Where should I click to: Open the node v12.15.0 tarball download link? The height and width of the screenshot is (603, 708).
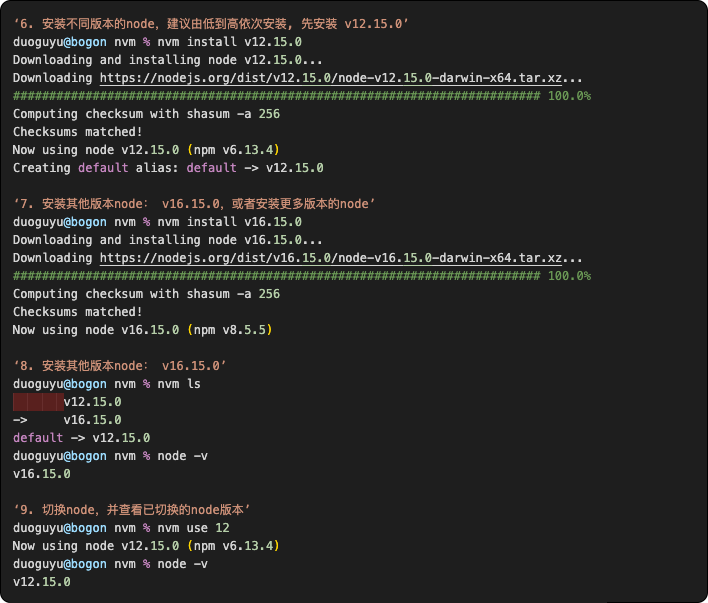pyautogui.click(x=331, y=78)
